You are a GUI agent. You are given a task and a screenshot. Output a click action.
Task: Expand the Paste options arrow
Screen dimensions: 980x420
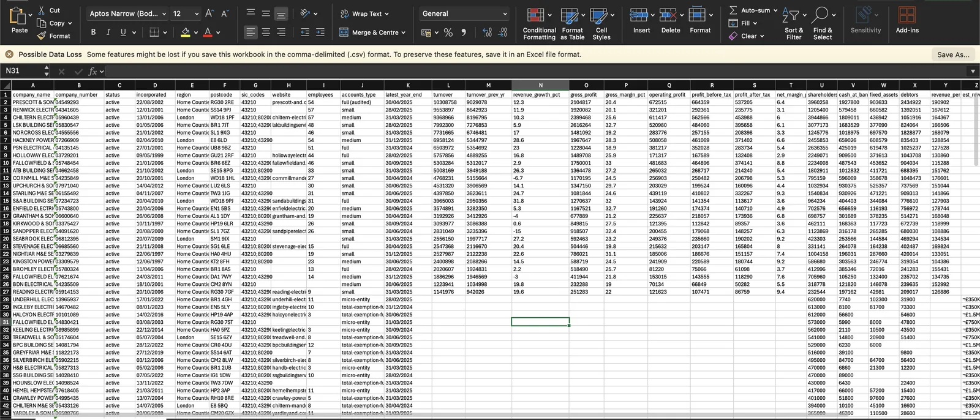click(31, 14)
